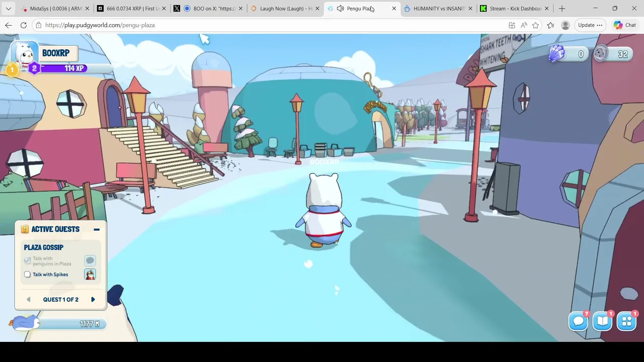Open a new browser tab

[562, 9]
